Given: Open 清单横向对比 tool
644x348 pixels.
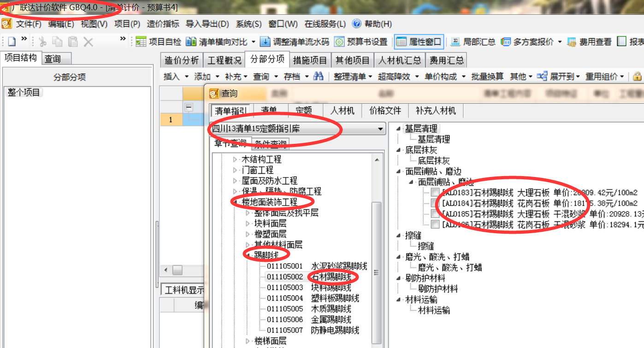Looking at the screenshot, I should (217, 42).
